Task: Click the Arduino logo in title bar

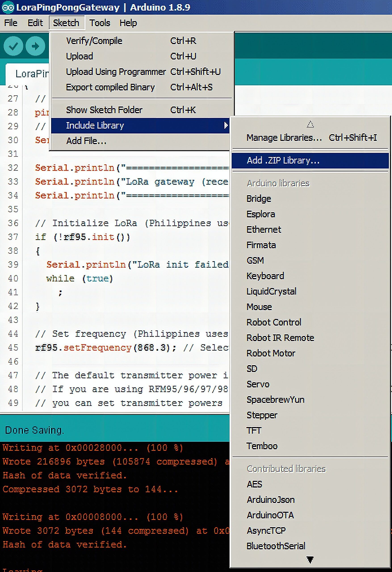Action: 8,7
